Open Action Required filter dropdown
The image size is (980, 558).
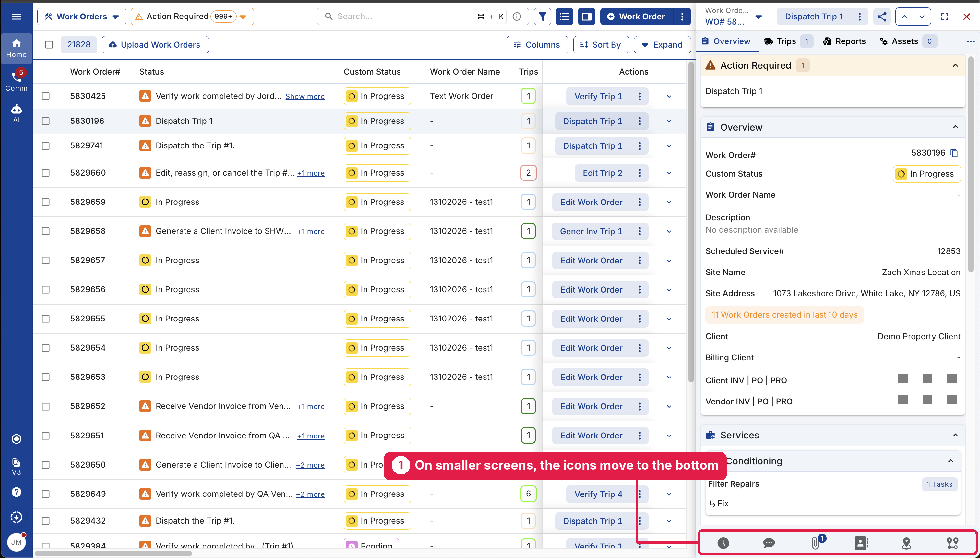[192, 17]
